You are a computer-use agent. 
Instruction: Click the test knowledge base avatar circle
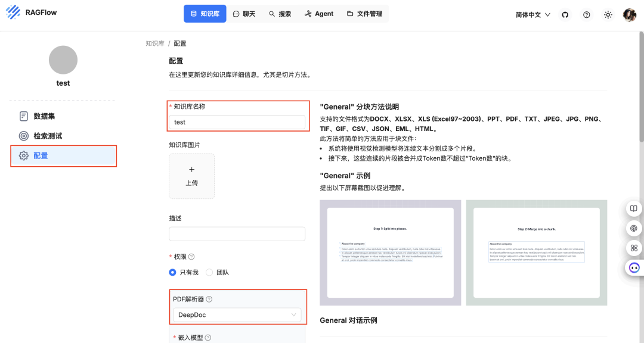63,60
